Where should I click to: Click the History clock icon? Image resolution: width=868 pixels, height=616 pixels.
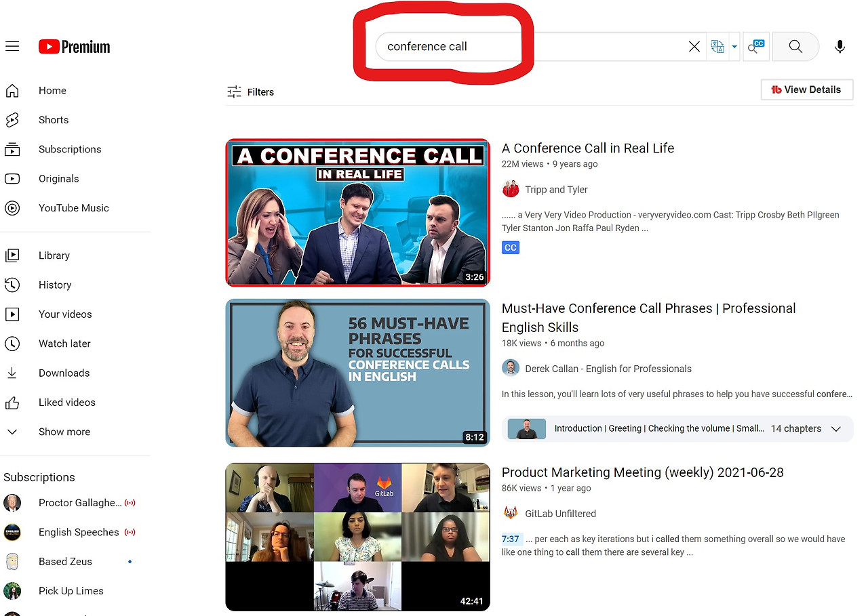click(x=12, y=285)
